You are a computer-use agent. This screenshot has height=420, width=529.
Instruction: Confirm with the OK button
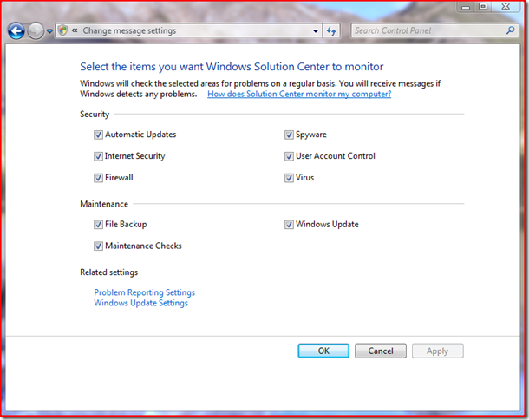[323, 351]
